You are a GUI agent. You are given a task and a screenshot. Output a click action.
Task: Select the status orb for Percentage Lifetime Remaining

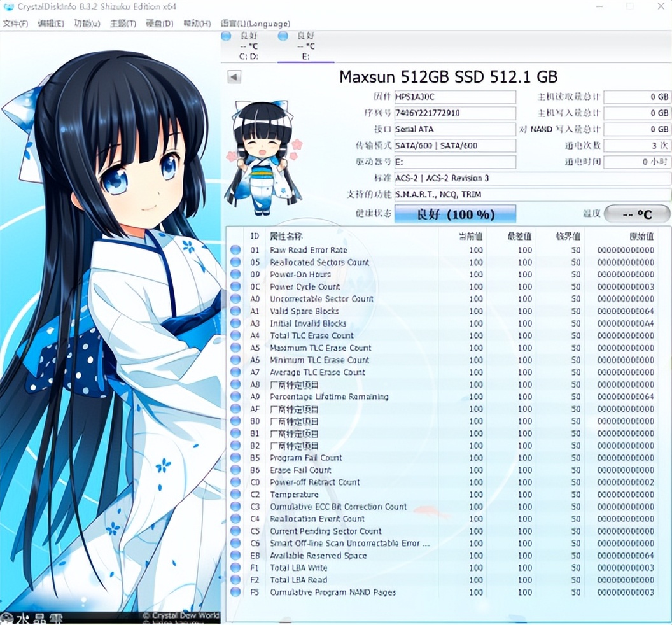(x=236, y=397)
